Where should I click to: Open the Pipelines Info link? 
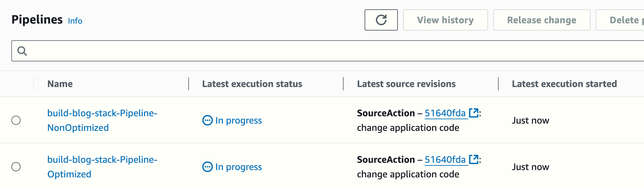[75, 21]
